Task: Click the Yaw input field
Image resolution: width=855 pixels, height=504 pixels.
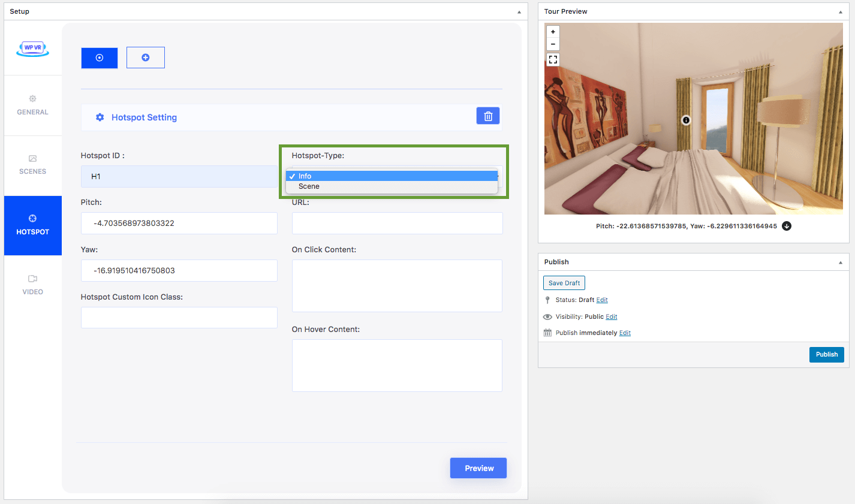Action: [179, 270]
